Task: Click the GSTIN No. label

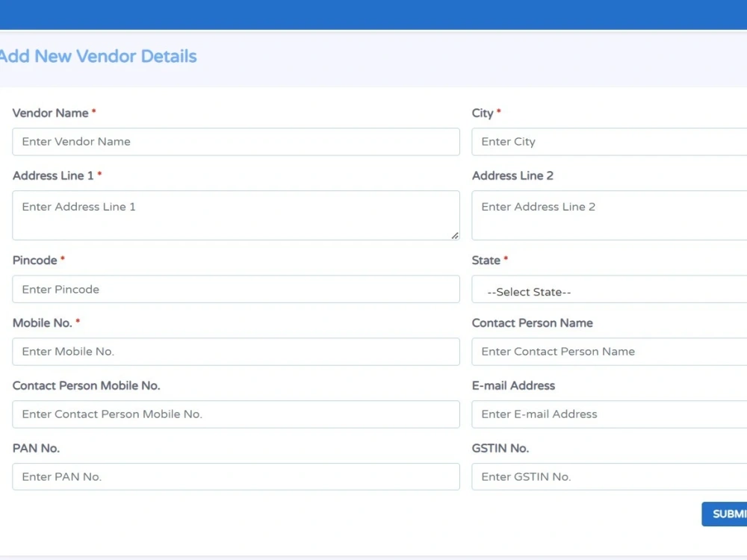Action: tap(500, 448)
